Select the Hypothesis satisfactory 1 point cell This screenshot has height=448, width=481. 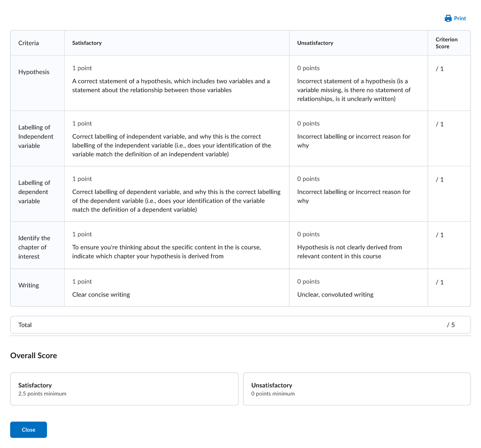[x=176, y=83]
